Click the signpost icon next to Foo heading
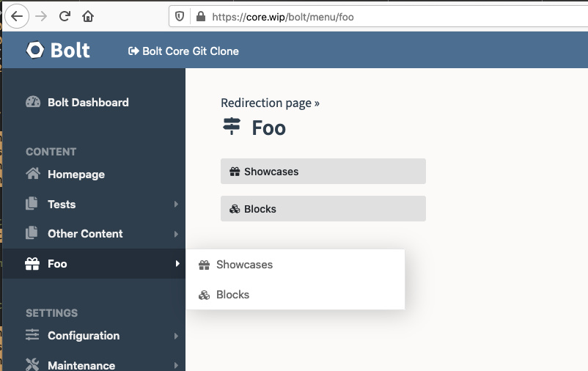Viewport: 588px width, 371px height. (x=232, y=126)
